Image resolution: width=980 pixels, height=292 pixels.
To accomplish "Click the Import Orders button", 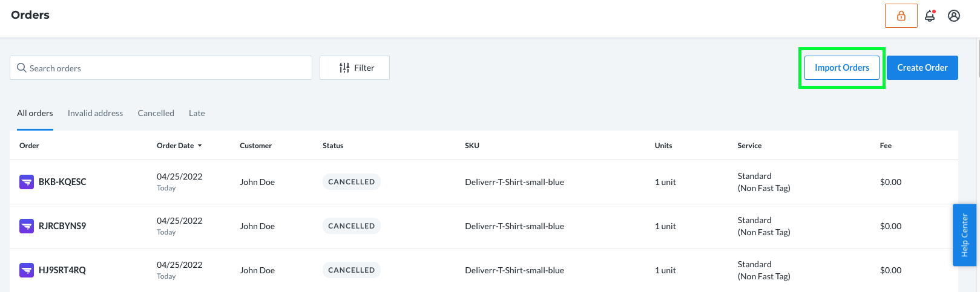I will tap(842, 68).
